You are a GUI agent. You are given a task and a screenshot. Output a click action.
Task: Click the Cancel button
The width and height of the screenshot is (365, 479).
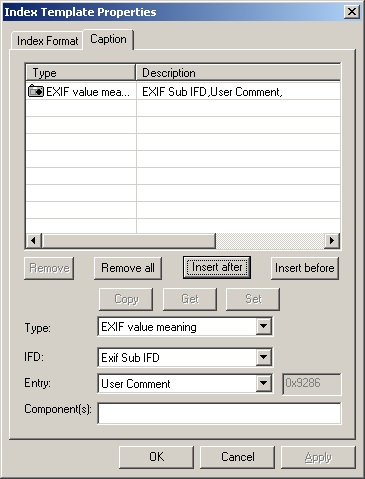pos(237,457)
